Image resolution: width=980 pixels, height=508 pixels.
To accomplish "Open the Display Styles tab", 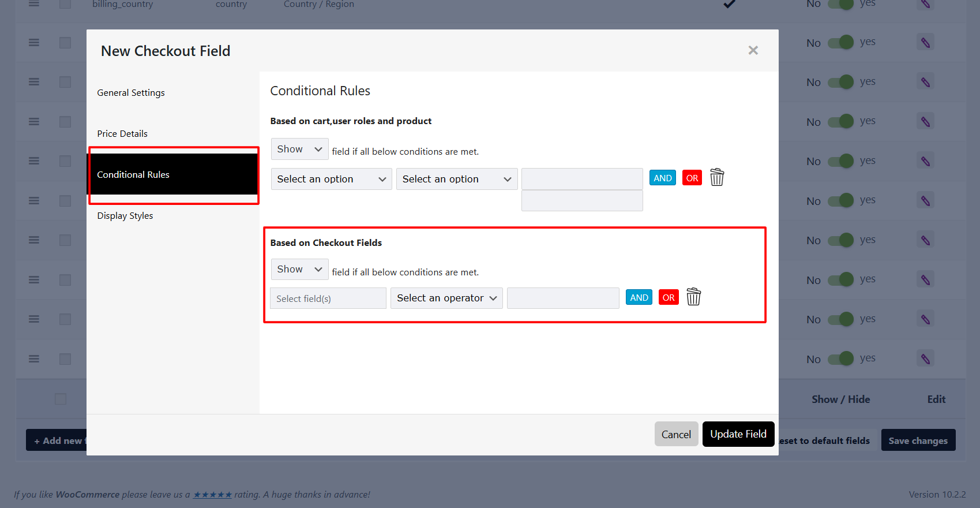I will point(125,215).
